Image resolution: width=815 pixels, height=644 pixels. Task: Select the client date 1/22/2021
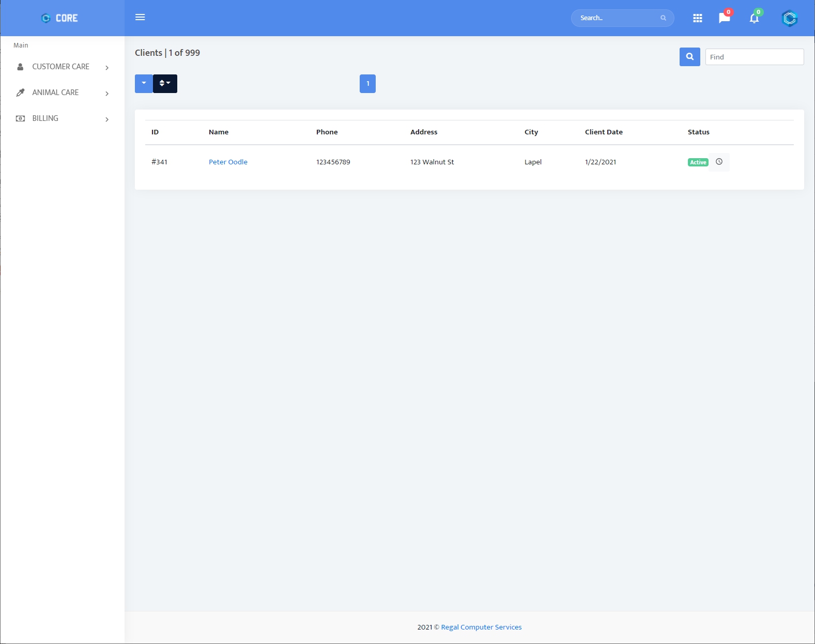pyautogui.click(x=601, y=162)
